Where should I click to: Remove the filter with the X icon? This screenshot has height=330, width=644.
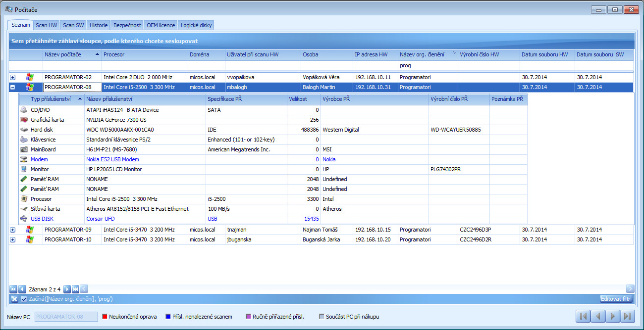tap(14, 299)
